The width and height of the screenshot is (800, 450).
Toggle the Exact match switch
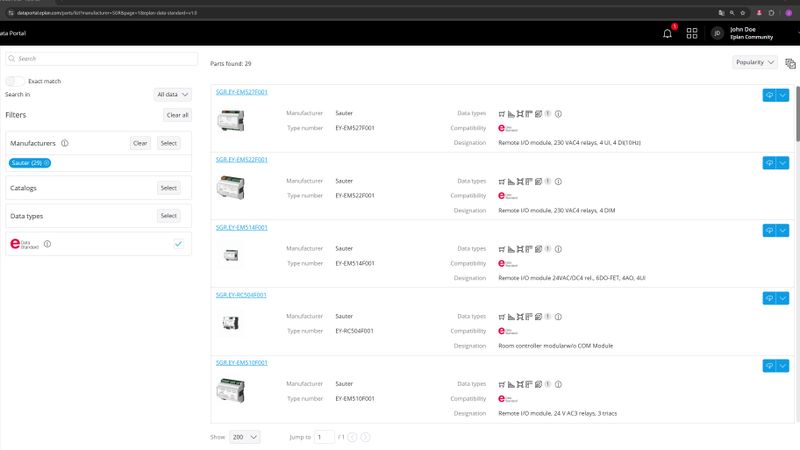pyautogui.click(x=15, y=81)
